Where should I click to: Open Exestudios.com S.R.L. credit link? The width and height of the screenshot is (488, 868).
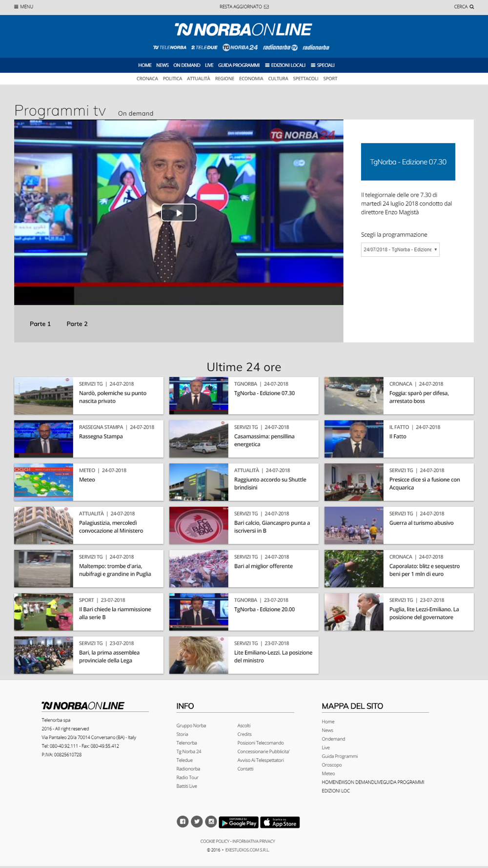pyautogui.click(x=247, y=850)
